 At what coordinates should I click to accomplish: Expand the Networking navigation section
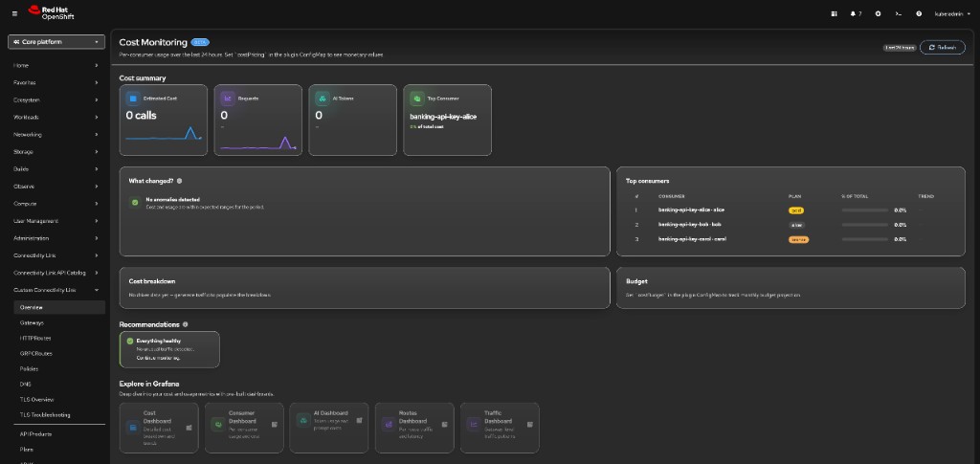pos(56,134)
